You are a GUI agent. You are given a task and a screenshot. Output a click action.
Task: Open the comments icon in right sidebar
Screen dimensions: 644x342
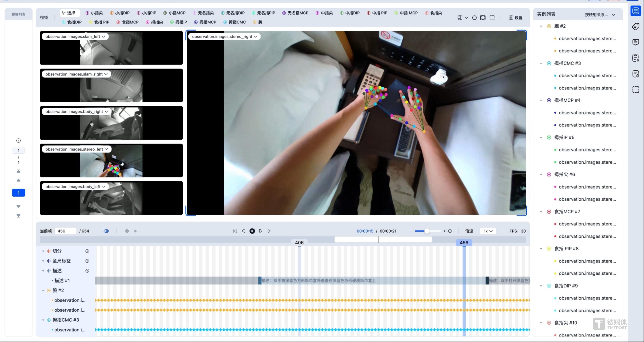(x=636, y=42)
